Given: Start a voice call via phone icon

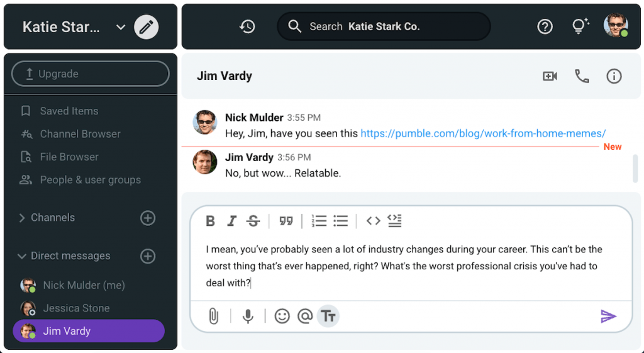Looking at the screenshot, I should point(582,76).
